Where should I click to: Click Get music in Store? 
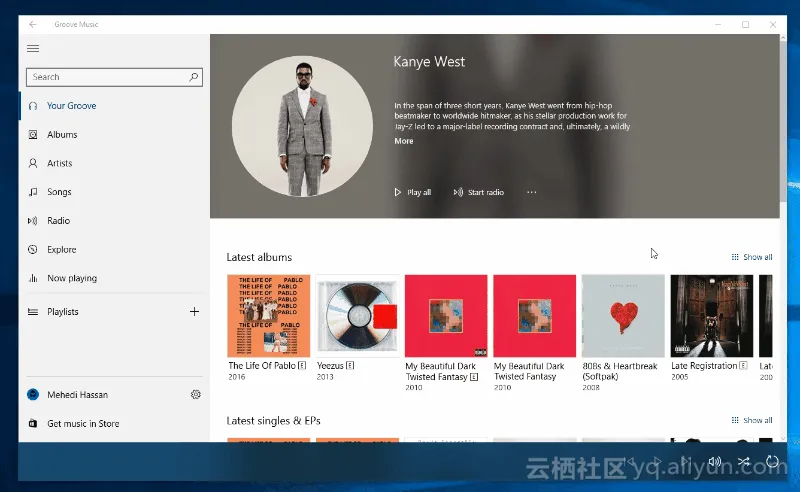(83, 424)
